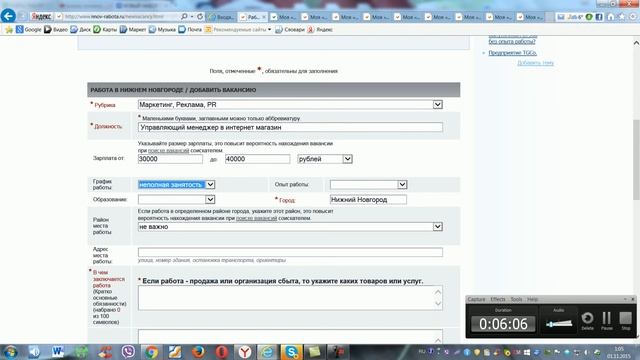Open the Опыт работы dropdown
This screenshot has width=640, height=360.
(x=369, y=184)
